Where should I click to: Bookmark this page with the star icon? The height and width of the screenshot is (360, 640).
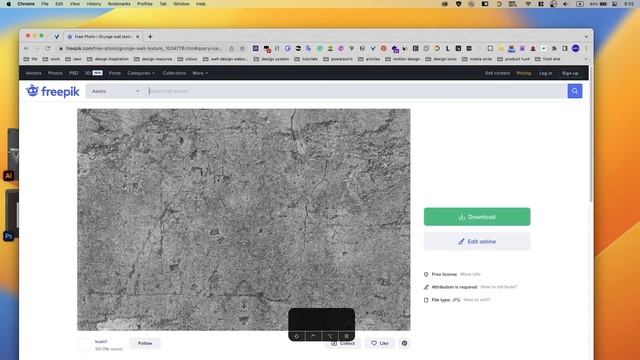click(242, 48)
